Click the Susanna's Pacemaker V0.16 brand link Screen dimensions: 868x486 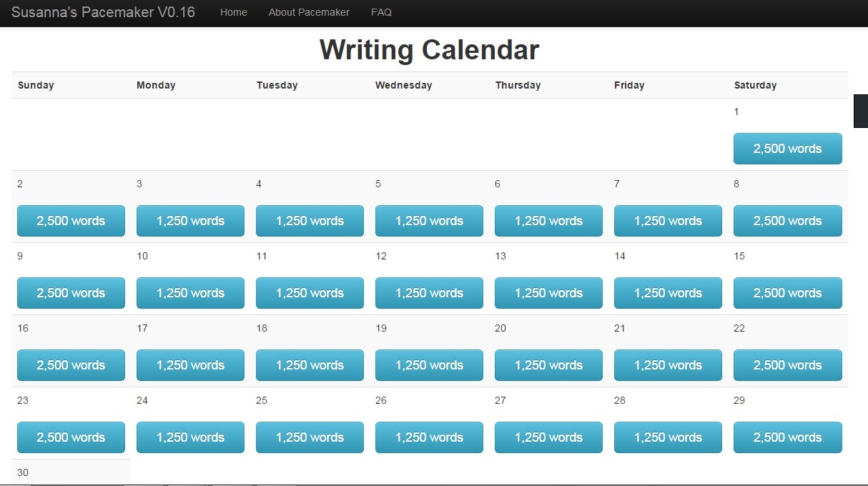103,12
